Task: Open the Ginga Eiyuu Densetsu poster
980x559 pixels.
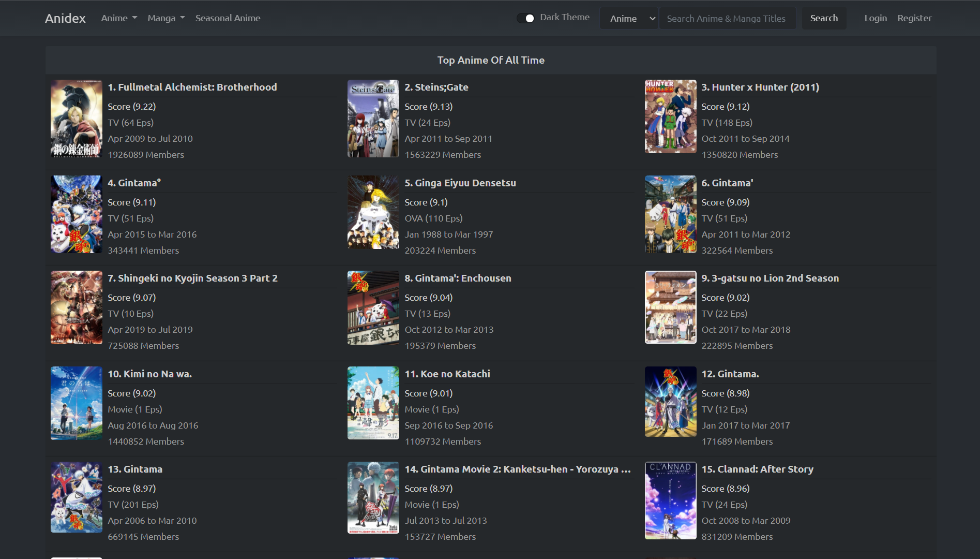Action: tap(373, 212)
